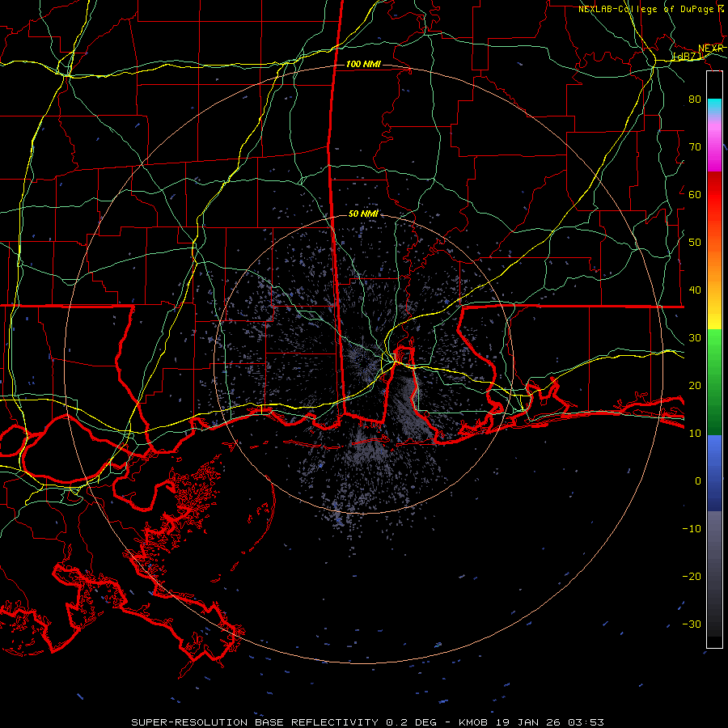Image resolution: width=728 pixels, height=728 pixels.
Task: Click the -30 value on the dBZ scale
Action: (x=692, y=624)
